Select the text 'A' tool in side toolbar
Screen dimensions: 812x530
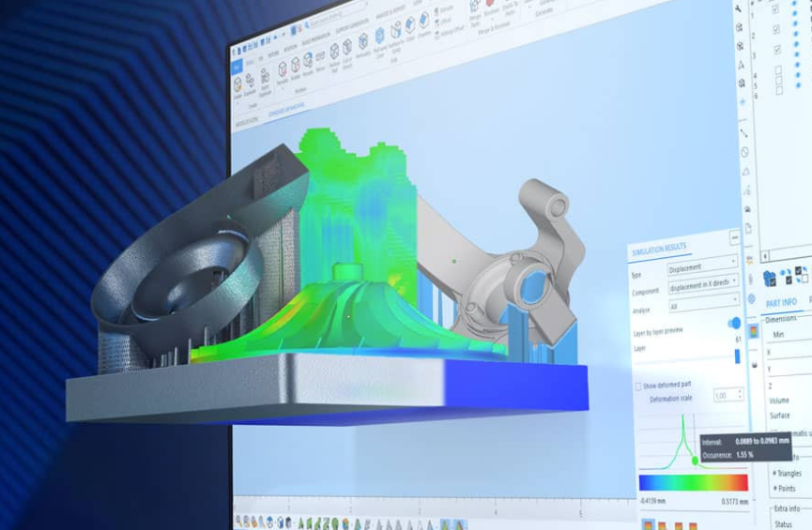tap(742, 65)
